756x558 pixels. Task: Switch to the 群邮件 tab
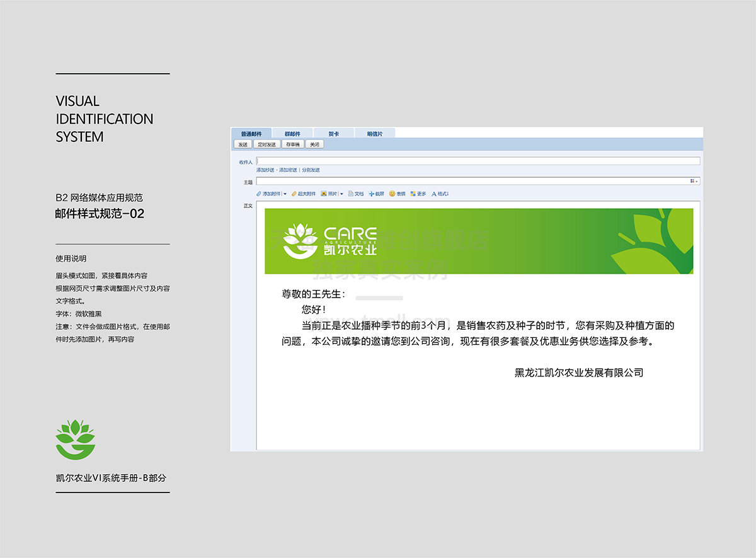click(x=292, y=134)
